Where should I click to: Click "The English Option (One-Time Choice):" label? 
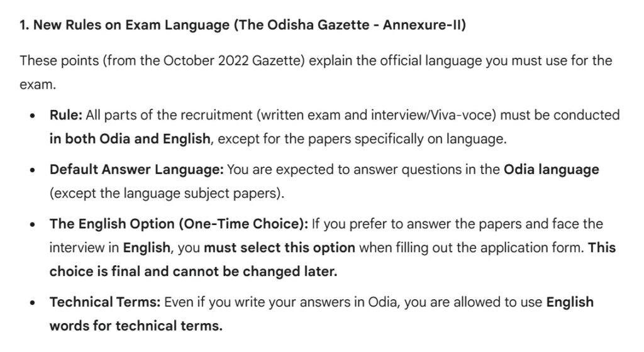click(179, 224)
